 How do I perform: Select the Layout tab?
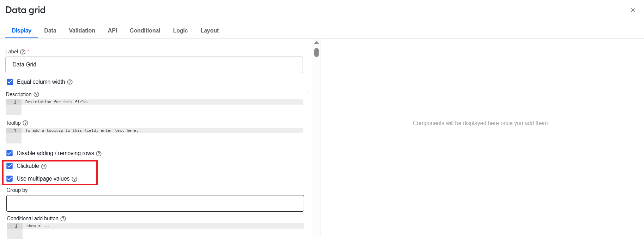click(209, 30)
